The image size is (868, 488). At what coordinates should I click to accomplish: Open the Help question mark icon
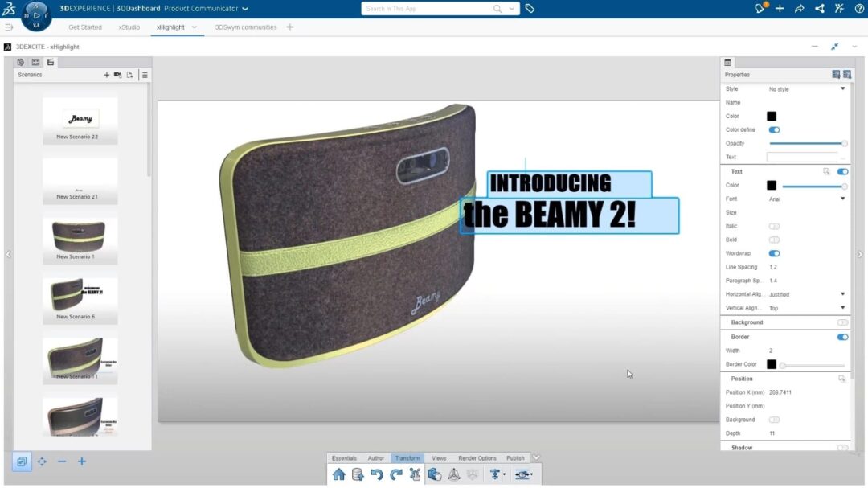(859, 9)
